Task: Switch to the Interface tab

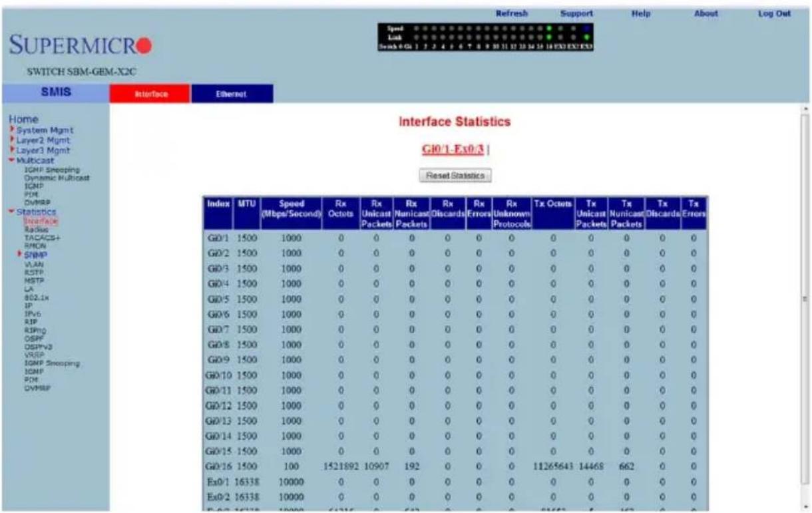Action: [150, 94]
